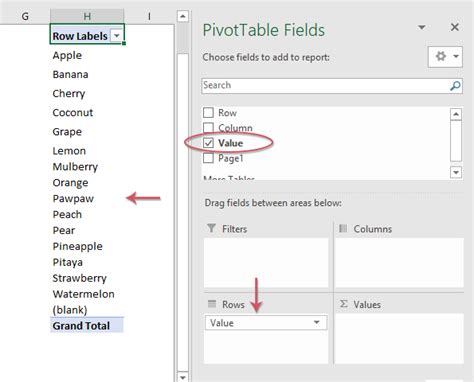Click the Columns area icon
Screen dimensions: 474x382
343,229
